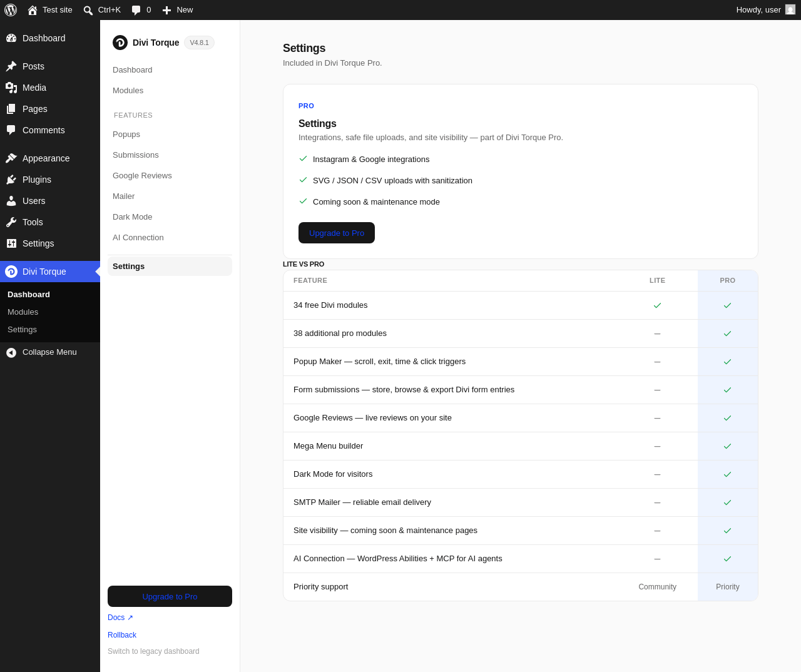Open Plugins in the admin menu
The image size is (801, 672).
click(50, 180)
